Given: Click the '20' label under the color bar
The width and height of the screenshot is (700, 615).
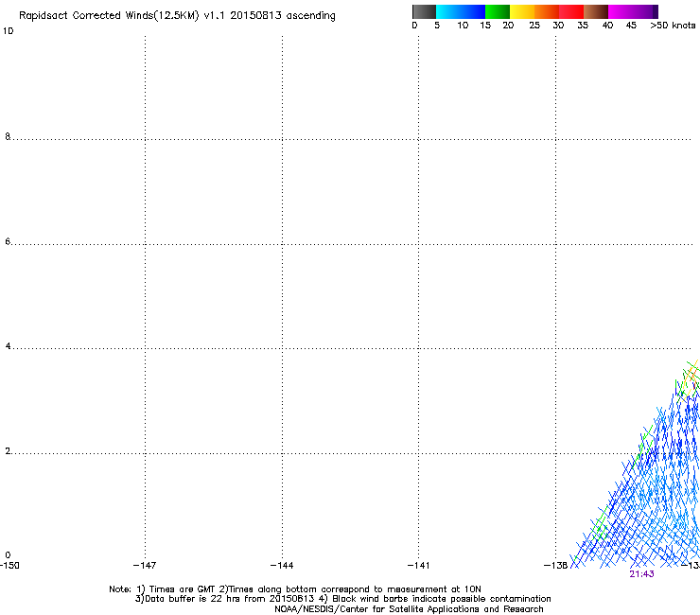Looking at the screenshot, I should (x=508, y=26).
